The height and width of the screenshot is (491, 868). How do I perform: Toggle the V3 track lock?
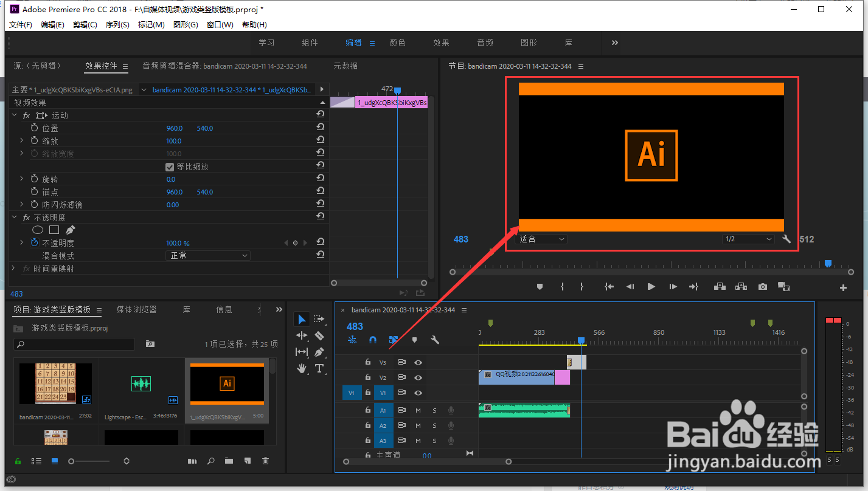click(x=367, y=362)
